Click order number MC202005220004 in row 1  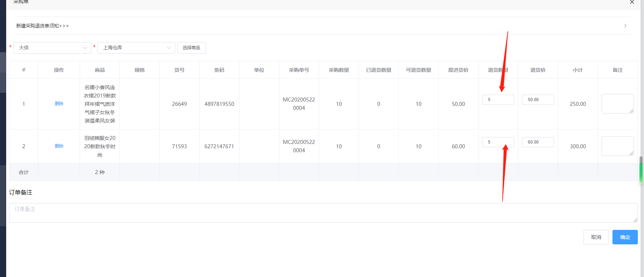[x=299, y=104]
